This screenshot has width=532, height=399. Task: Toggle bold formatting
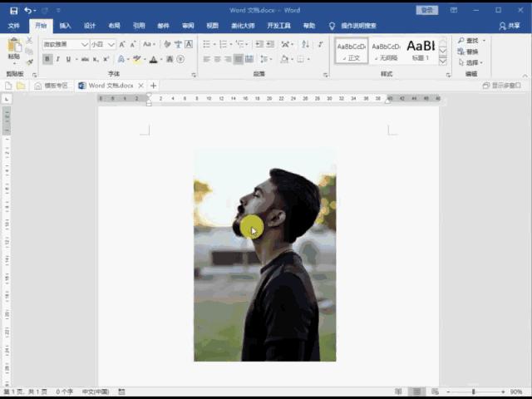tap(47, 59)
